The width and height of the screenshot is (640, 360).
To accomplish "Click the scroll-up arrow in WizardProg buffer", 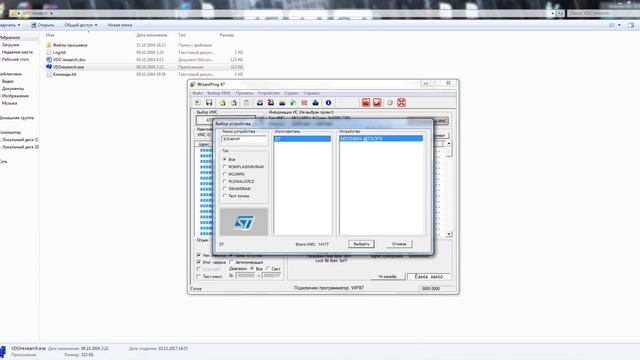I will tap(449, 143).
